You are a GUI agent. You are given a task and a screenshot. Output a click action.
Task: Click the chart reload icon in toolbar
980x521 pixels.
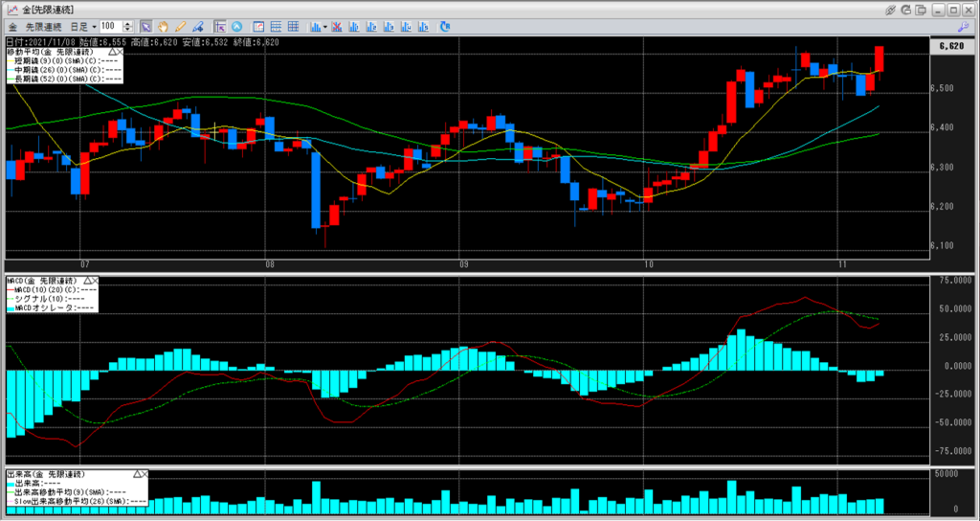tap(444, 27)
